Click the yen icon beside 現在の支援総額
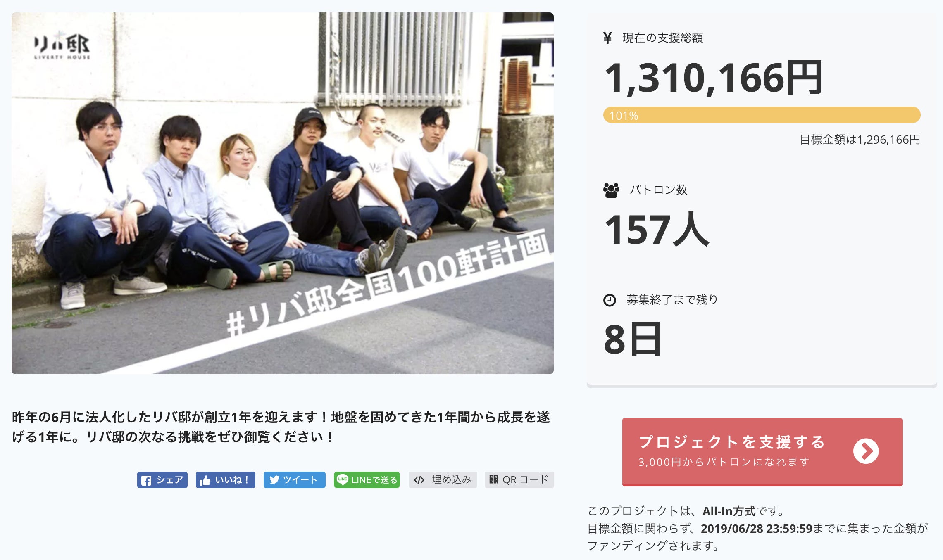943x560 pixels. 607,38
